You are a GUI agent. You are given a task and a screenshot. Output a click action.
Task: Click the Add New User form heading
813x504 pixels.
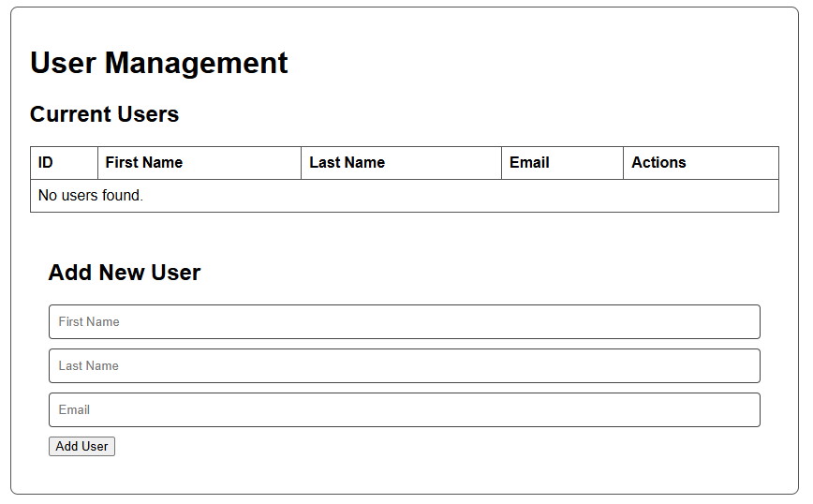[x=125, y=273]
